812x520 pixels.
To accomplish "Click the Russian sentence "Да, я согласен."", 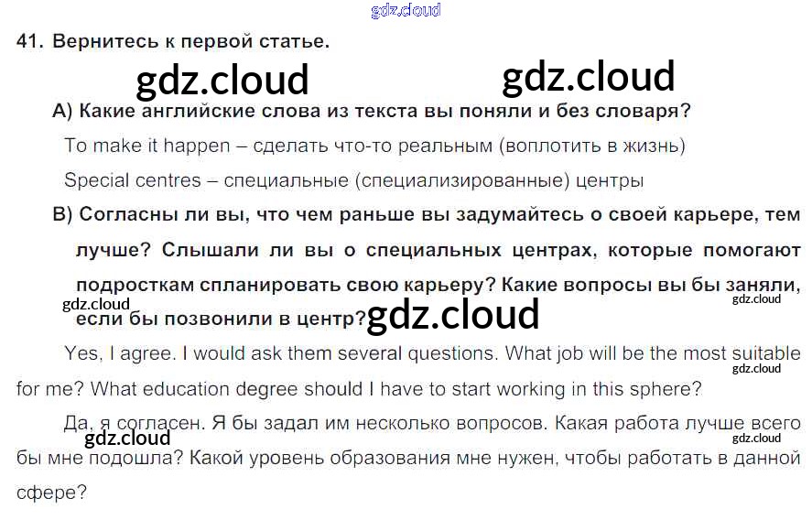I will [135, 423].
